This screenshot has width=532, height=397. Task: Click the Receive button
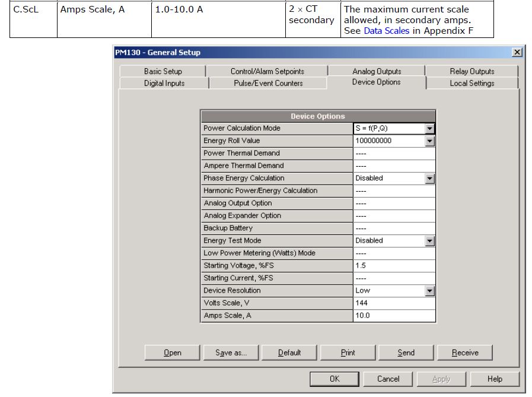point(465,352)
